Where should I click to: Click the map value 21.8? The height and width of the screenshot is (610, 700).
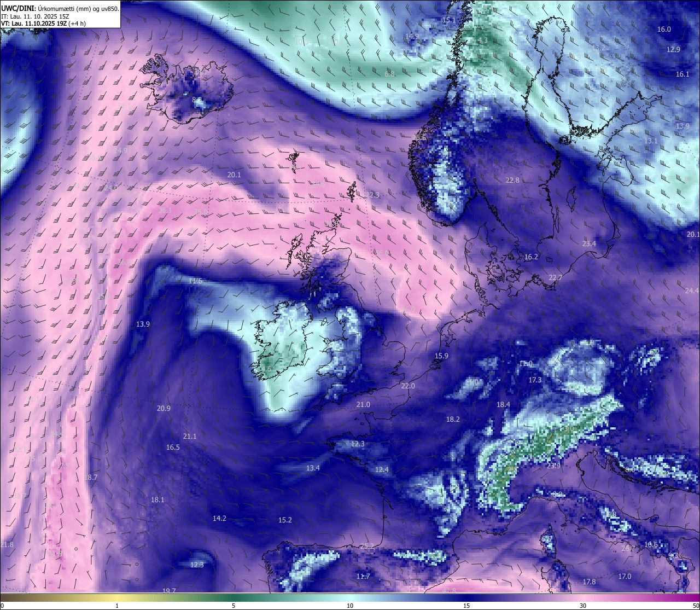7,545
